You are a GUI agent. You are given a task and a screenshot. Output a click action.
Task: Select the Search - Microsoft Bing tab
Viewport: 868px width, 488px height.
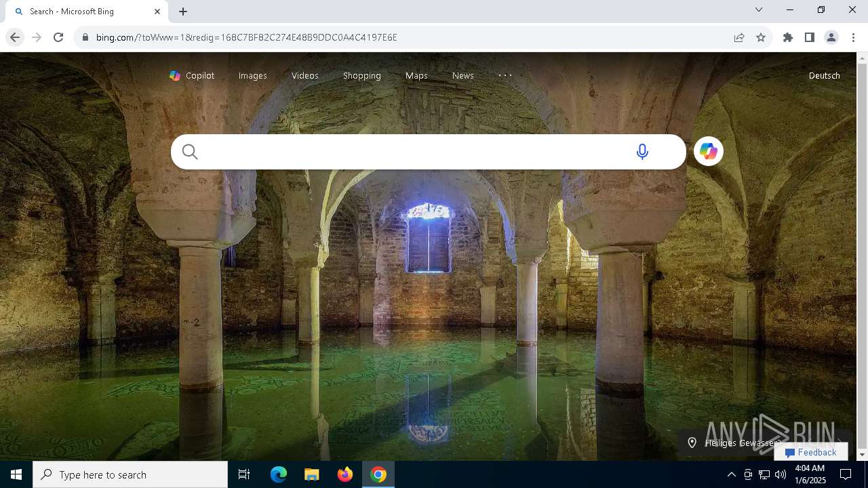(87, 12)
